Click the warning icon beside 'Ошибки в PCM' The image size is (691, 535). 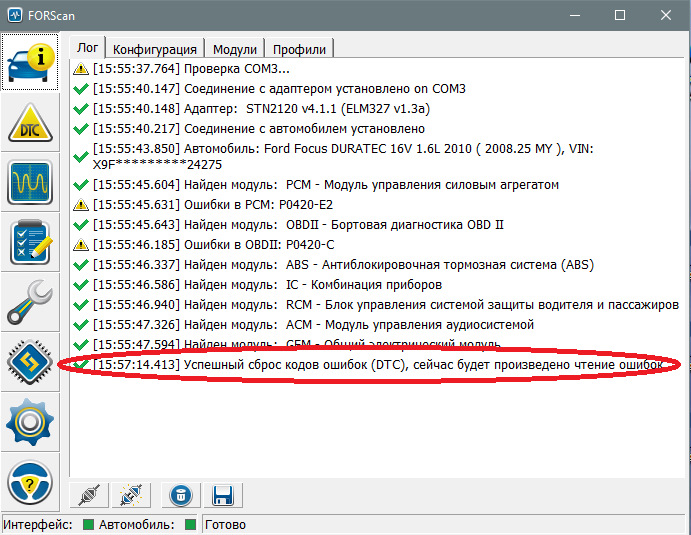click(81, 205)
